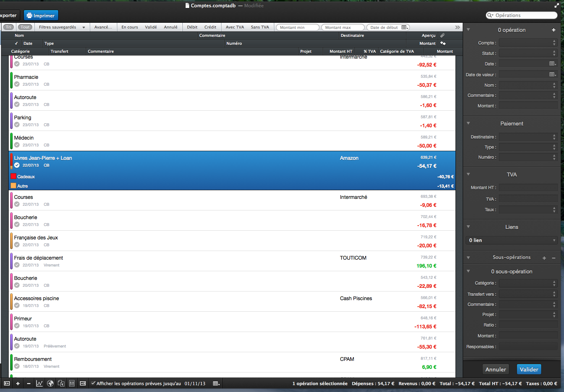The width and height of the screenshot is (564, 392).
Task: Open the 0 lien dropdown
Action: pyautogui.click(x=512, y=240)
